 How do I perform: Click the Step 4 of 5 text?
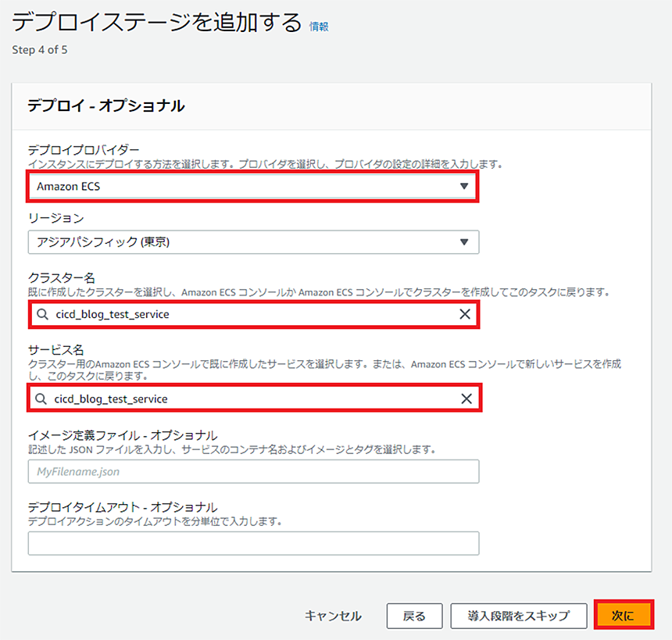pos(40,50)
